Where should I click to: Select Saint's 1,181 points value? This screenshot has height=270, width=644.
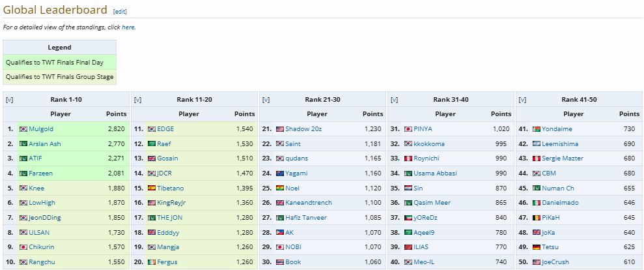[x=373, y=144]
